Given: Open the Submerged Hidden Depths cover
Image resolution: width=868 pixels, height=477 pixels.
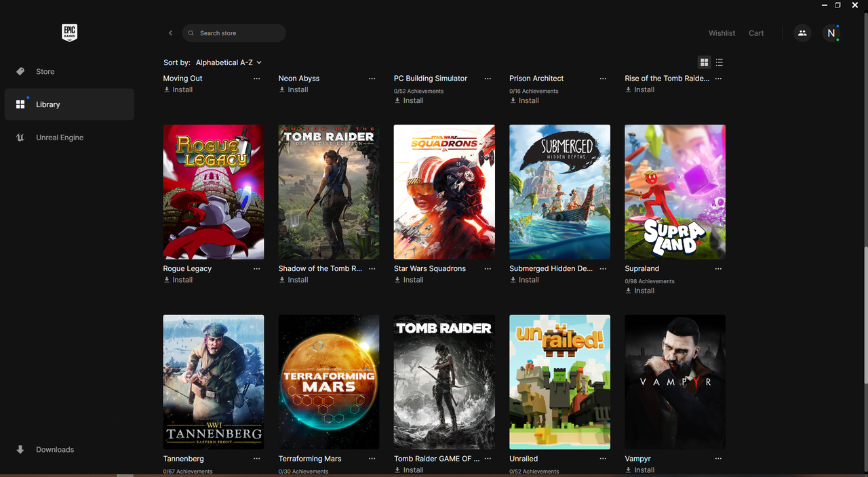Looking at the screenshot, I should [x=559, y=192].
